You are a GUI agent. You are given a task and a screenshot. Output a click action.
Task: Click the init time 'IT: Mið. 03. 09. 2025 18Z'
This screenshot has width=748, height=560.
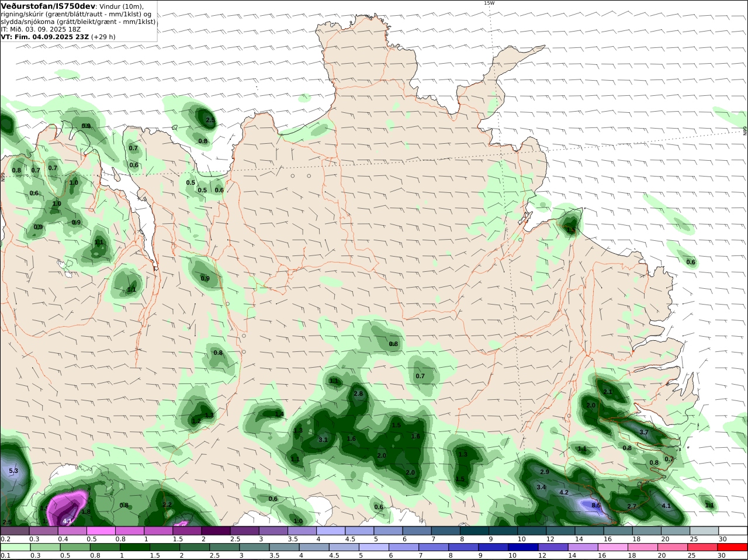40,29
